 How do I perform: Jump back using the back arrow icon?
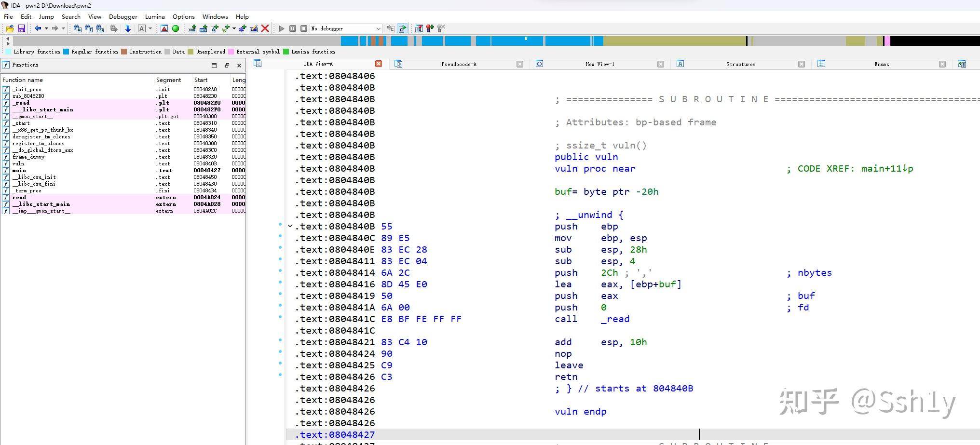[38, 28]
